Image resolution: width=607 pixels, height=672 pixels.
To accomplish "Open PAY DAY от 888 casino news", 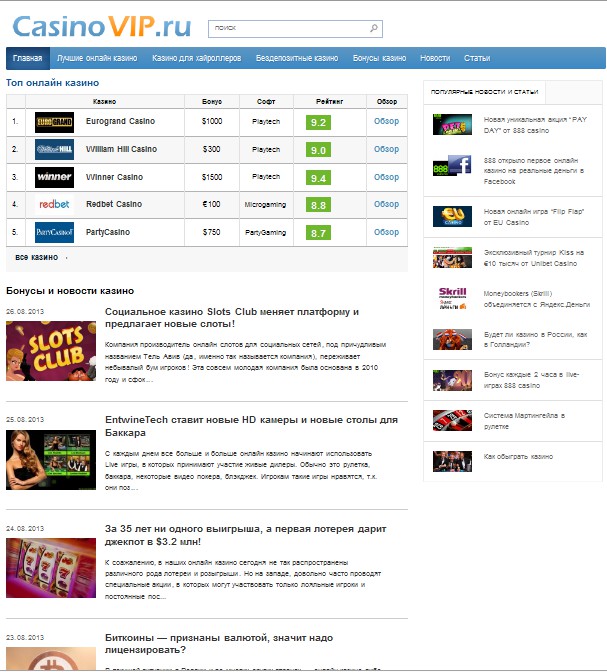I will click(x=535, y=125).
